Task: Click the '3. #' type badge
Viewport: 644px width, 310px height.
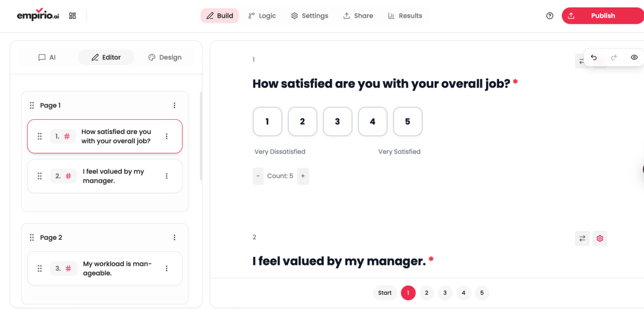Action: 64,269
